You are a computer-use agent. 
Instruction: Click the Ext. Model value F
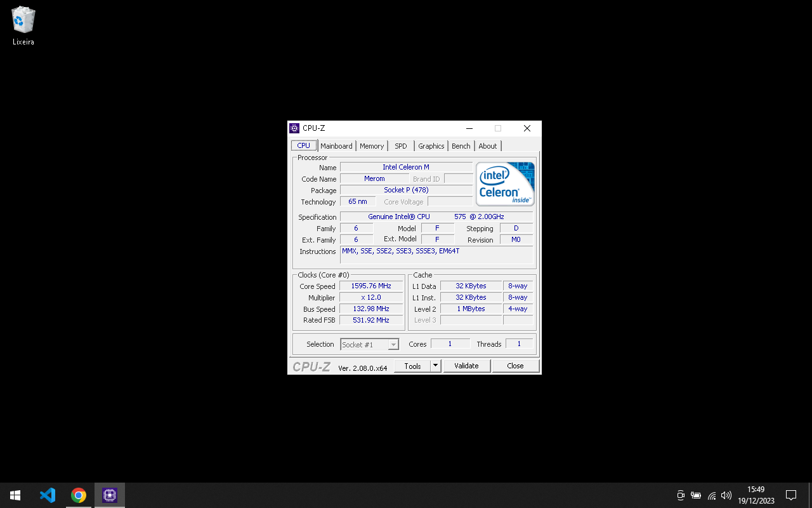(437, 239)
